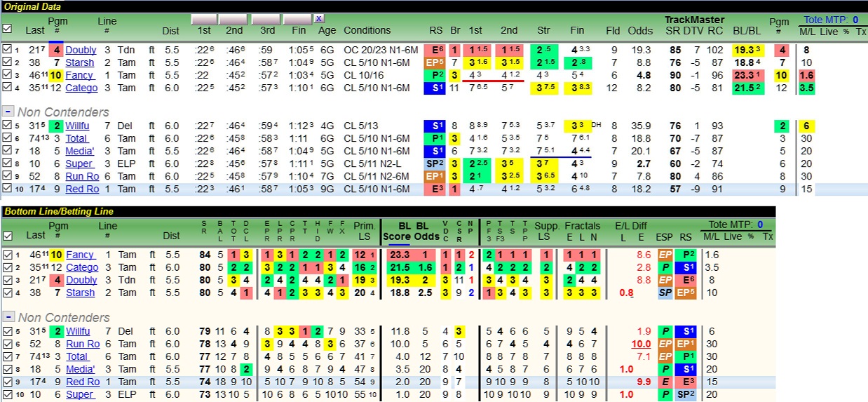Open the Super horse link in Original Data
Screen dimensions: 868x402
[x=79, y=164]
